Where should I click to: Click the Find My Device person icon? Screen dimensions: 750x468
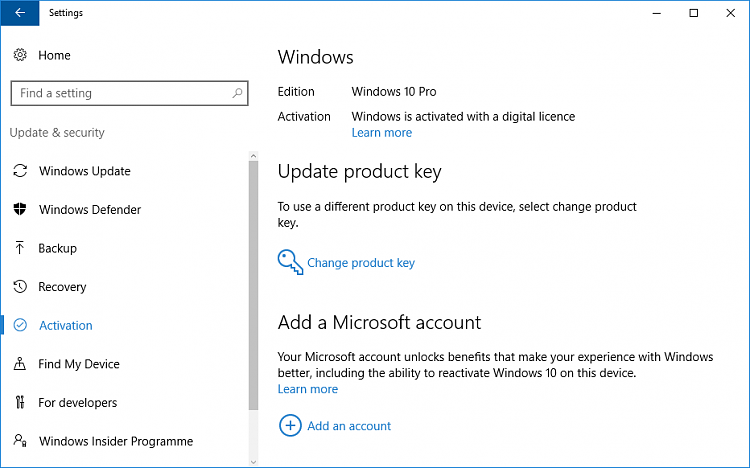pos(20,364)
